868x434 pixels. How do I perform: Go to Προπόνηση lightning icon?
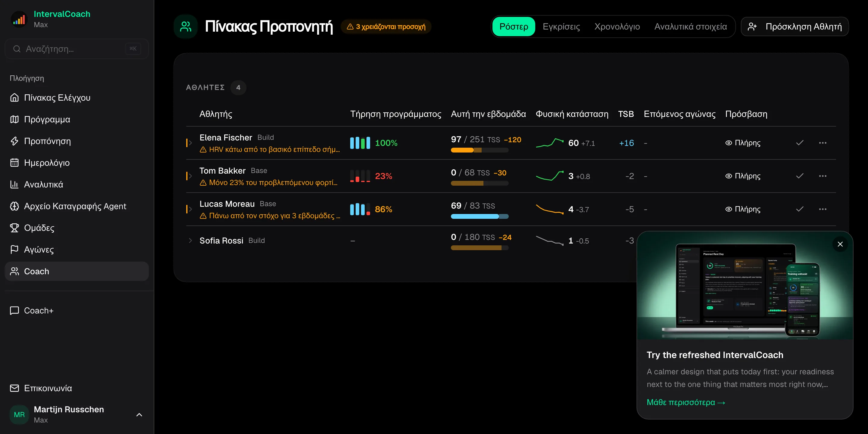tap(14, 141)
